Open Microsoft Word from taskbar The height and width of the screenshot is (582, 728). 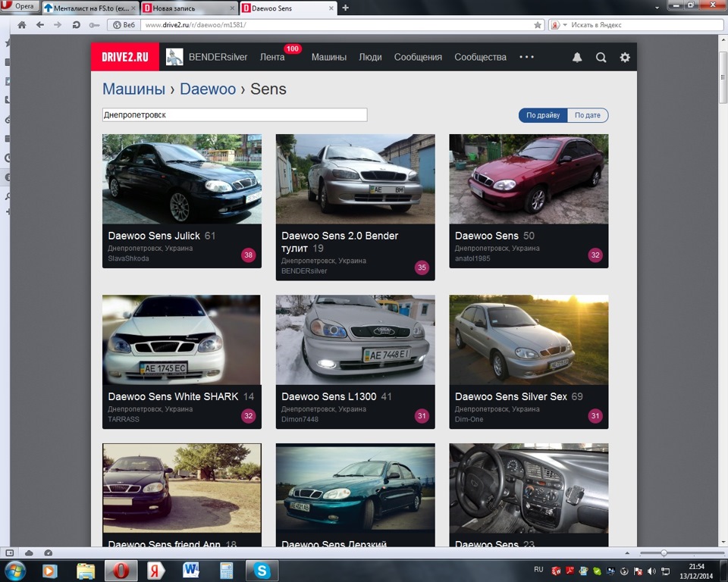(x=191, y=571)
